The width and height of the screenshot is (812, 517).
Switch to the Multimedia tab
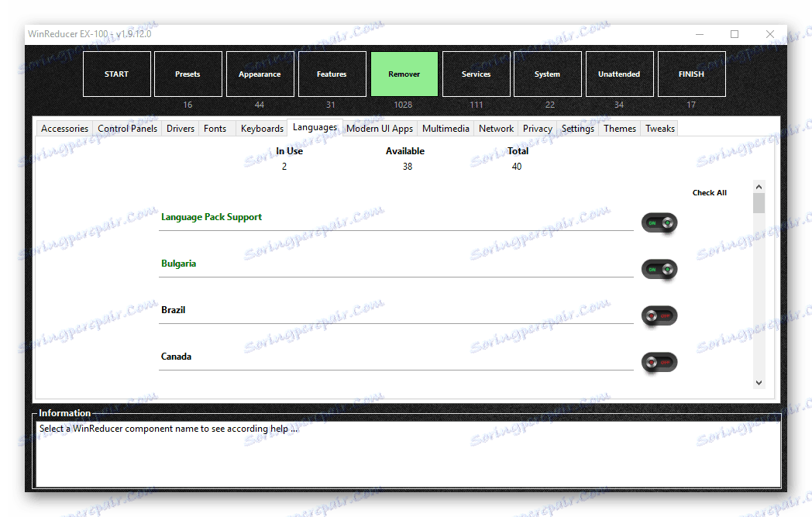pos(446,129)
